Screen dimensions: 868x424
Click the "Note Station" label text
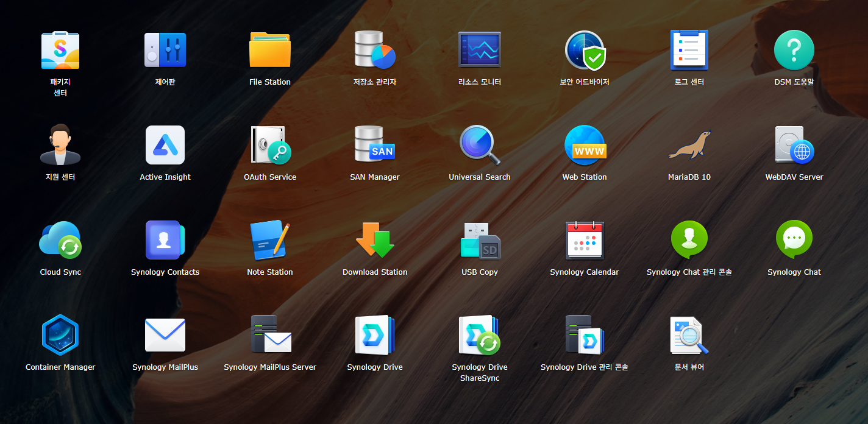click(x=270, y=272)
